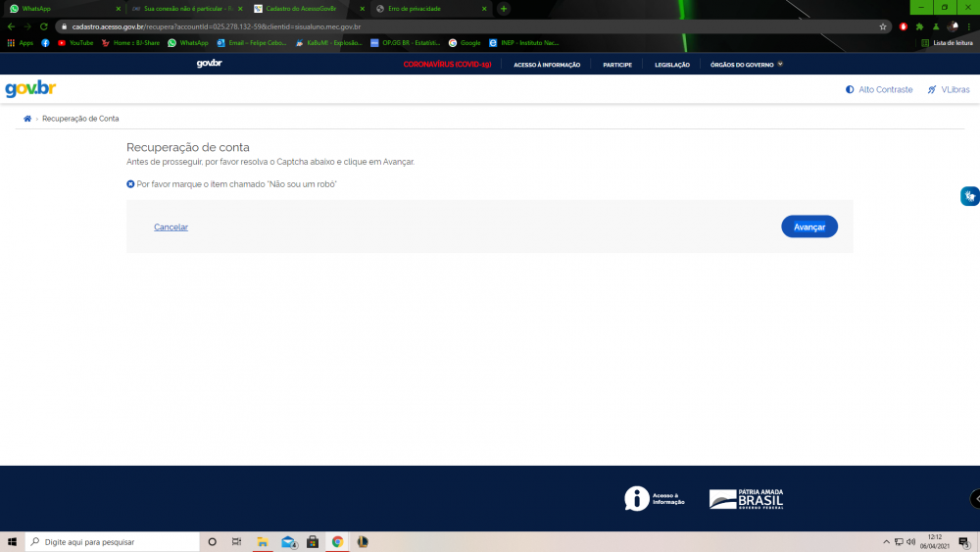The image size is (980, 552).
Task: Click 'Recuperação de Conta' breadcrumb text
Action: click(x=80, y=119)
